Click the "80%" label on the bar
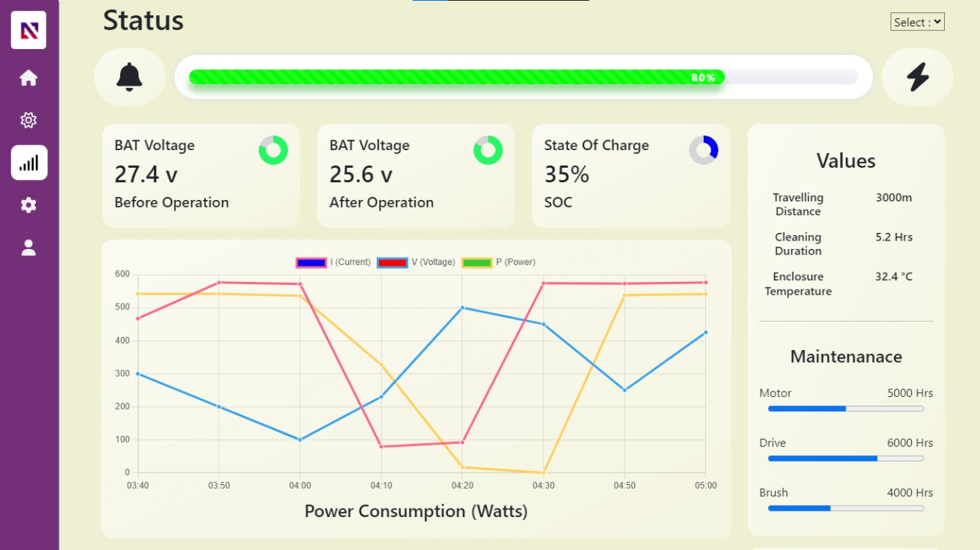Image resolution: width=980 pixels, height=550 pixels. click(704, 77)
